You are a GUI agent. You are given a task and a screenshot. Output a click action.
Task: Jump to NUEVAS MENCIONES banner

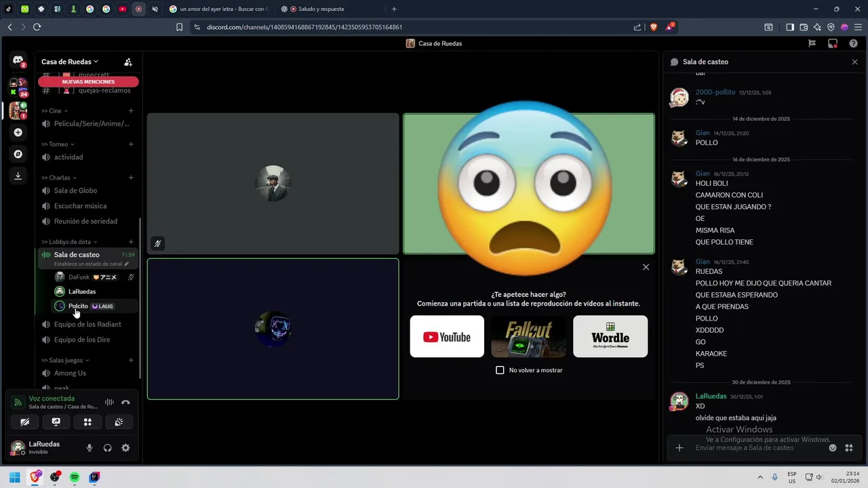pos(88,81)
